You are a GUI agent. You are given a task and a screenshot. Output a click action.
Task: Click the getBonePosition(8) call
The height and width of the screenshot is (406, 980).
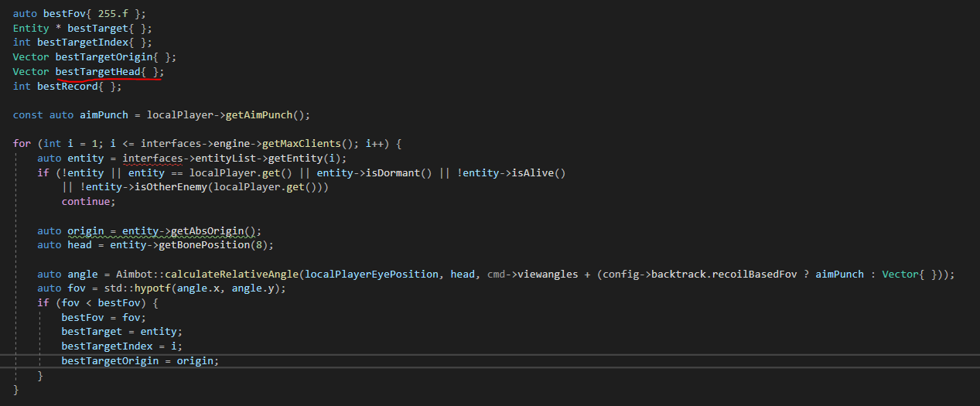tap(213, 244)
